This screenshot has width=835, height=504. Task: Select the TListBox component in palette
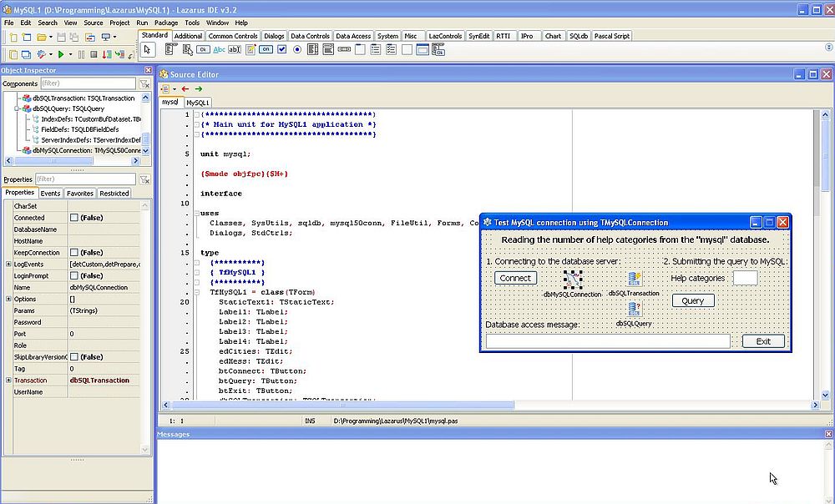(312, 49)
